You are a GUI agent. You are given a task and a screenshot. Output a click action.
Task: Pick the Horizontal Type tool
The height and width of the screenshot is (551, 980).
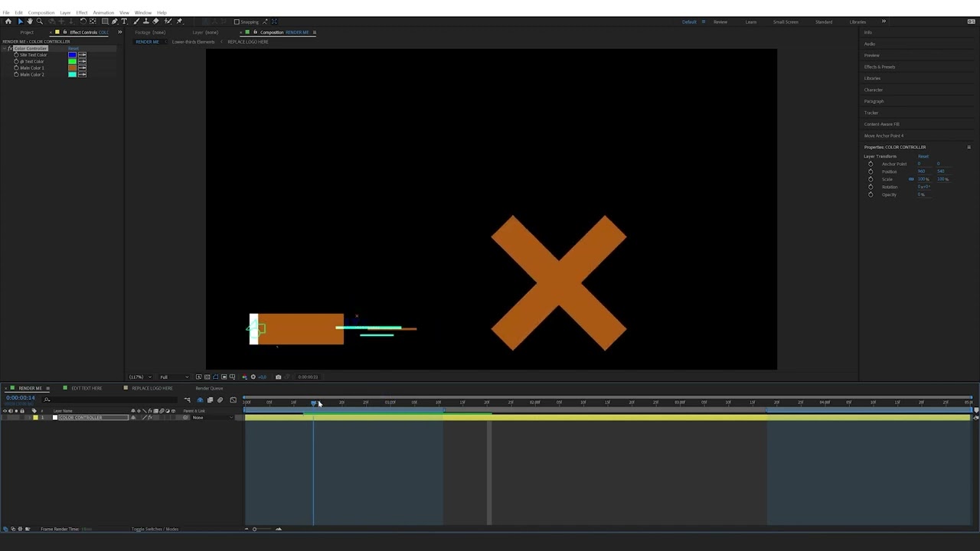click(125, 21)
